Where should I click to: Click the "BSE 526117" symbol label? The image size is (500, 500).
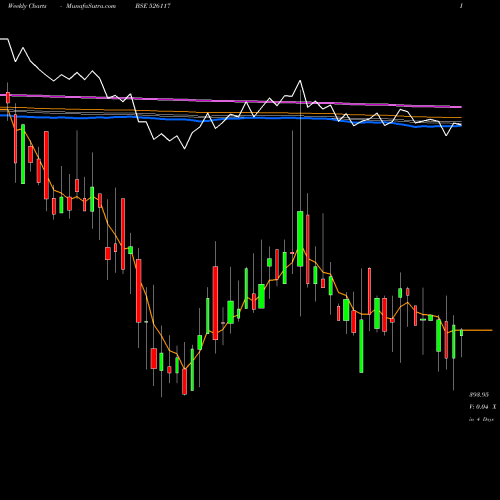coord(153,6)
